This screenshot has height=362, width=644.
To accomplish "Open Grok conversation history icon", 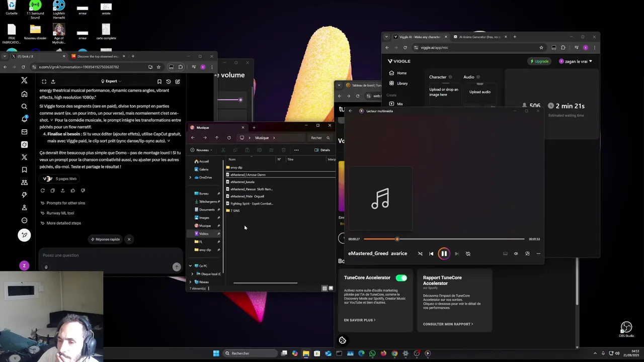I will pos(169,81).
